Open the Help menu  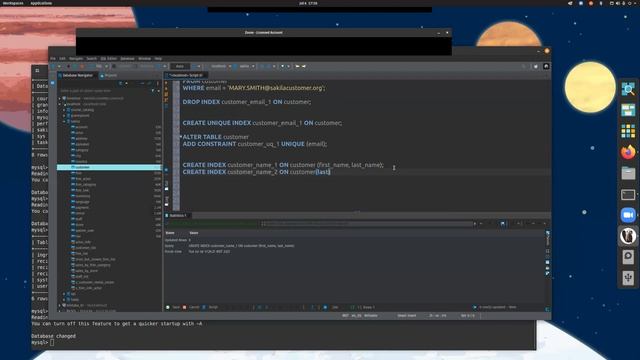pos(158,59)
